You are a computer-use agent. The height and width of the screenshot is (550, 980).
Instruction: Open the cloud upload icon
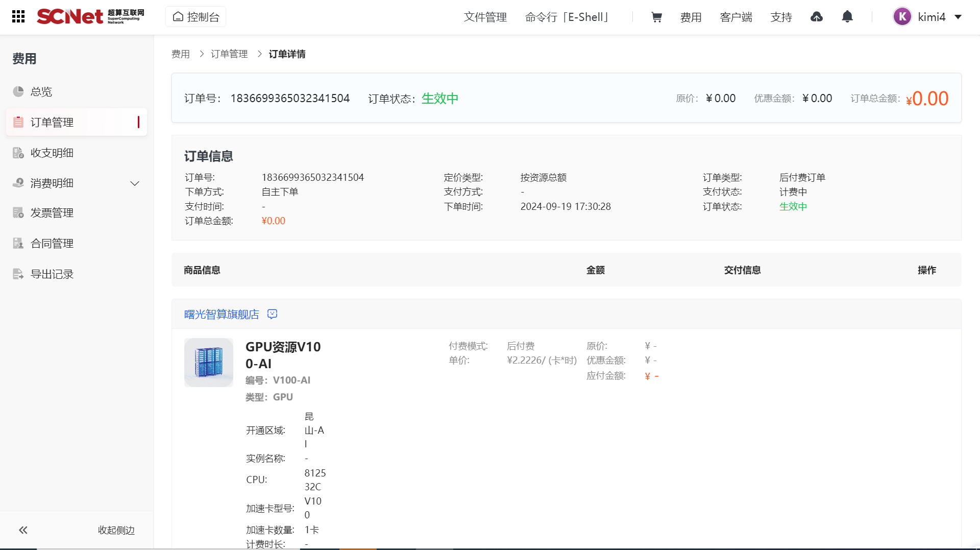817,17
